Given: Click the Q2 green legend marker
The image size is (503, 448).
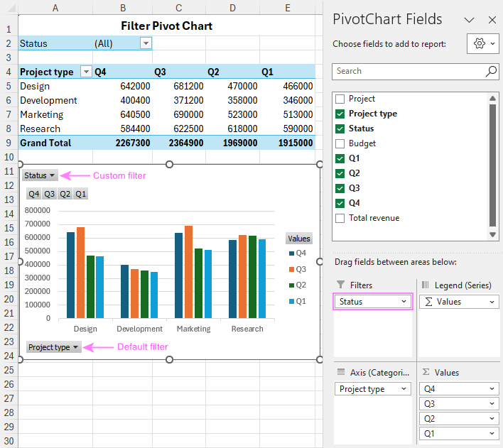Looking at the screenshot, I should pyautogui.click(x=291, y=285).
